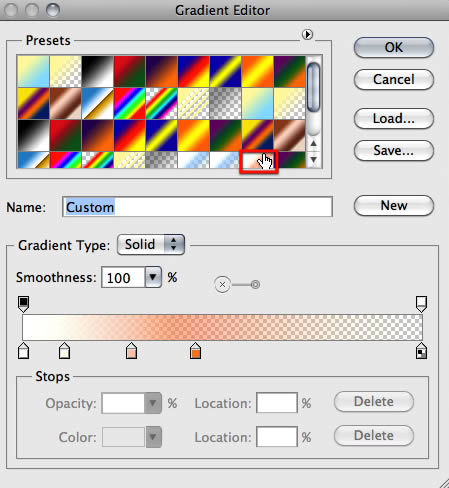This screenshot has width=449, height=488.
Task: Open the Gradient Type Solid dropdown
Action: 151,244
